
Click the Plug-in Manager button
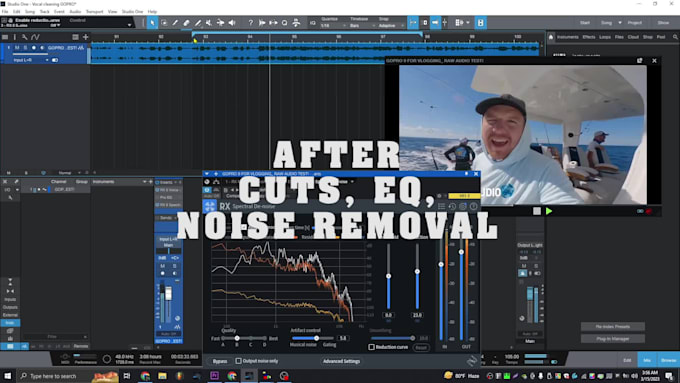click(x=613, y=339)
